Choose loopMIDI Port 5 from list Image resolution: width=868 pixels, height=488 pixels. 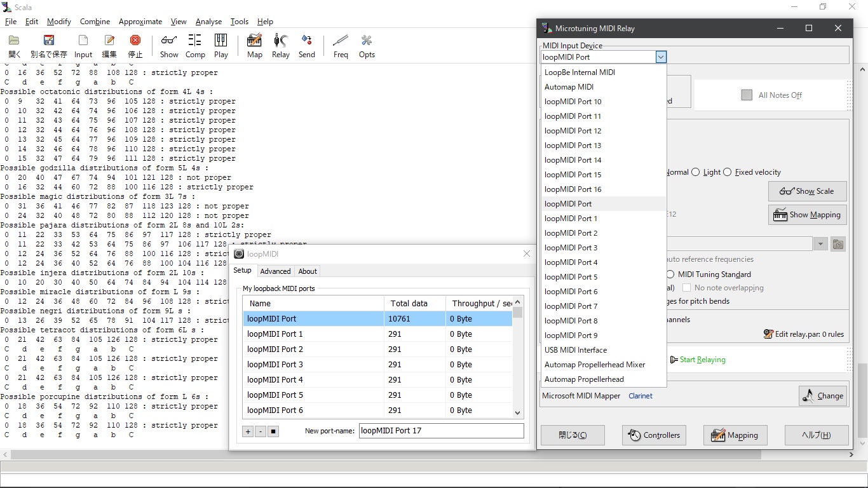click(x=604, y=277)
